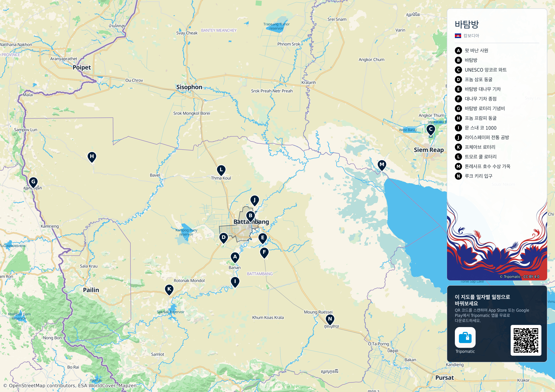Viewport: 555px width, 392px height.
Task: Click the Pailin city label
Action: pos(91,290)
